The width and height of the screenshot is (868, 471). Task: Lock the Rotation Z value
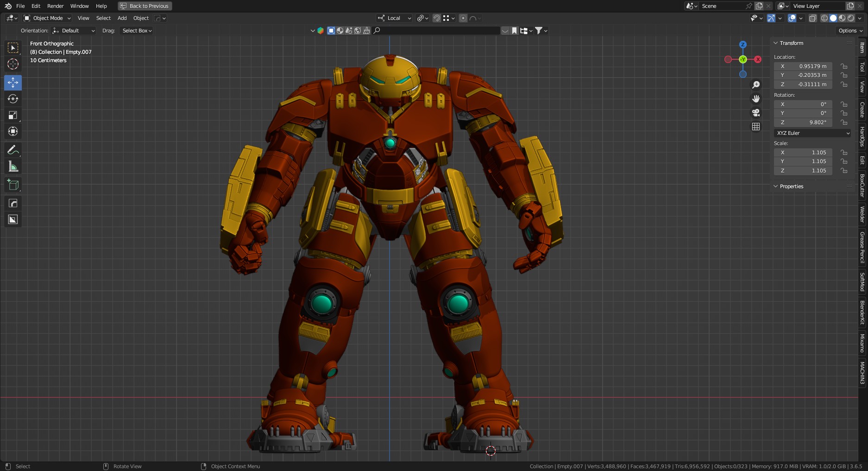pos(844,122)
